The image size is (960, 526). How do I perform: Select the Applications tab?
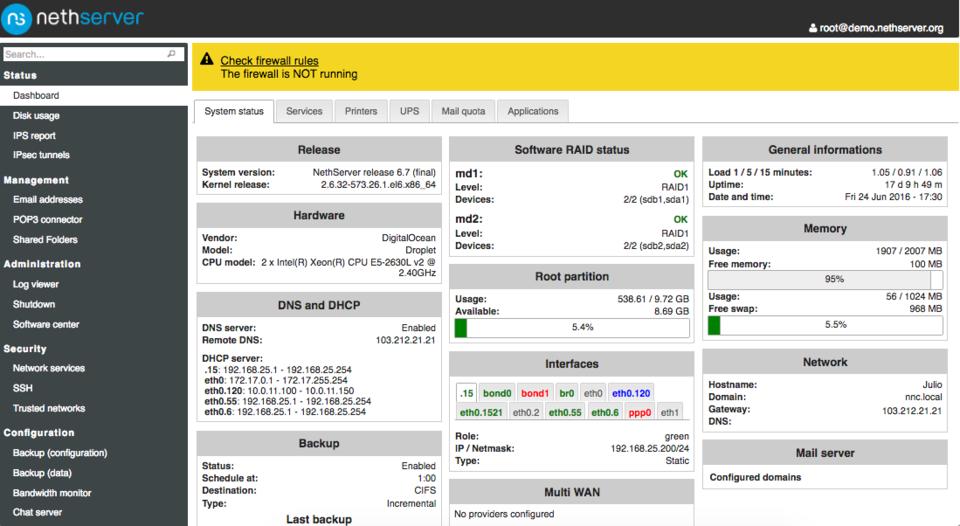tap(532, 111)
